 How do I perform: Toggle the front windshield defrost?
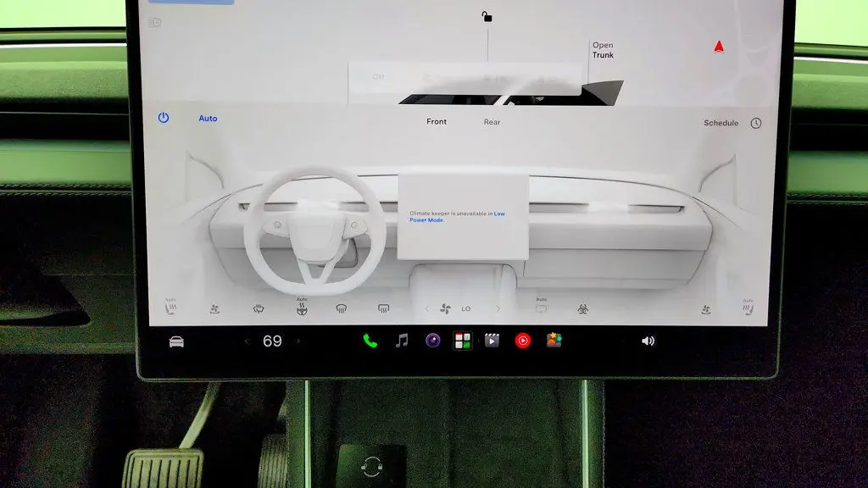click(x=342, y=308)
